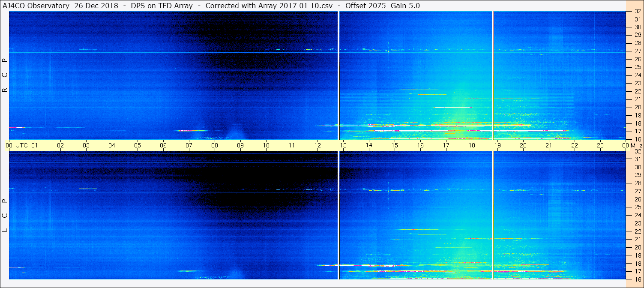Select the 02 hour marker
Viewport: 644px width, 288px height.
click(60, 145)
